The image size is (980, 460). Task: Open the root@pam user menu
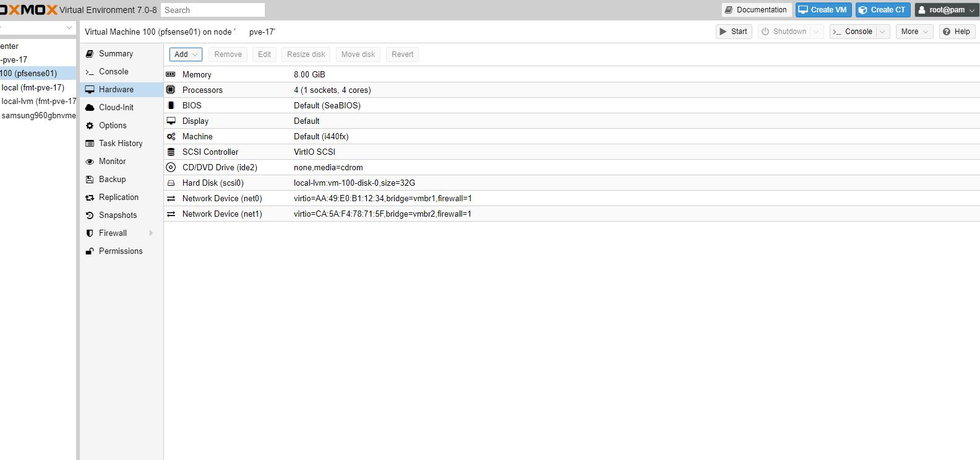[947, 10]
